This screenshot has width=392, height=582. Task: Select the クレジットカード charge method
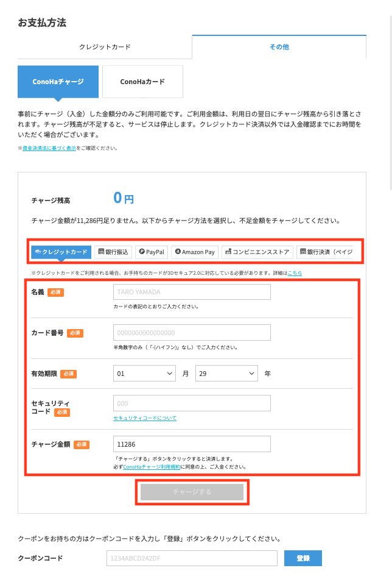61,252
